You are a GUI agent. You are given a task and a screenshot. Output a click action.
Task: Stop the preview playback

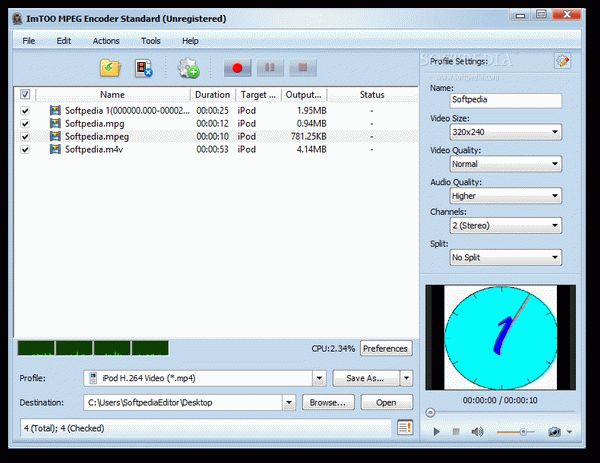tap(456, 432)
